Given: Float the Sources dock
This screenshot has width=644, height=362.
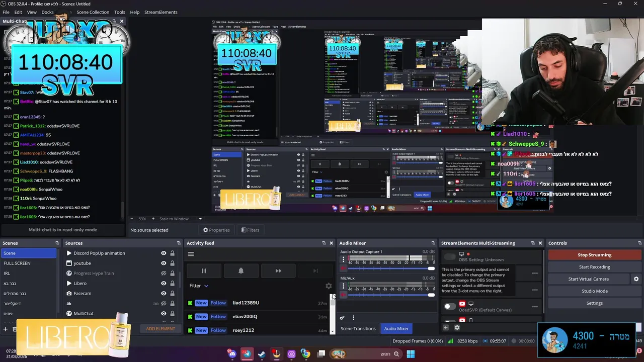Looking at the screenshot, I should (178, 243).
